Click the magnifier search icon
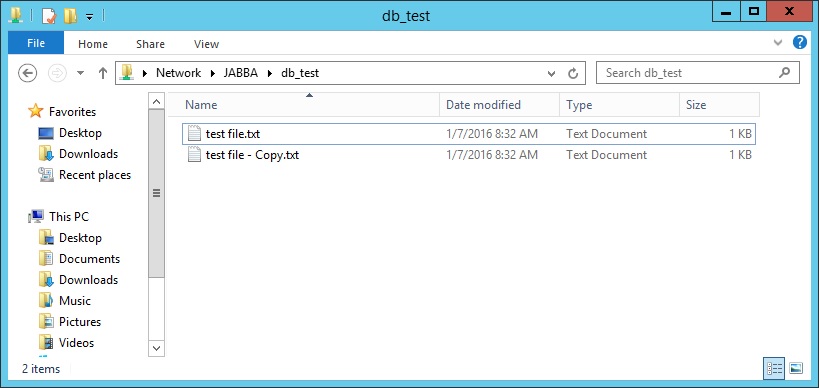819x388 pixels. (x=784, y=73)
